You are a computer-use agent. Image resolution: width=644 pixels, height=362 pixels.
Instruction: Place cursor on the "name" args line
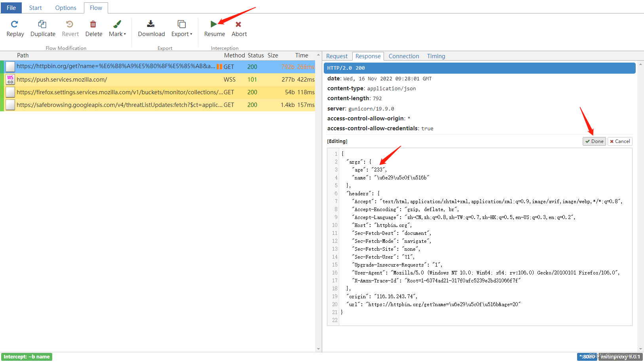(390, 178)
